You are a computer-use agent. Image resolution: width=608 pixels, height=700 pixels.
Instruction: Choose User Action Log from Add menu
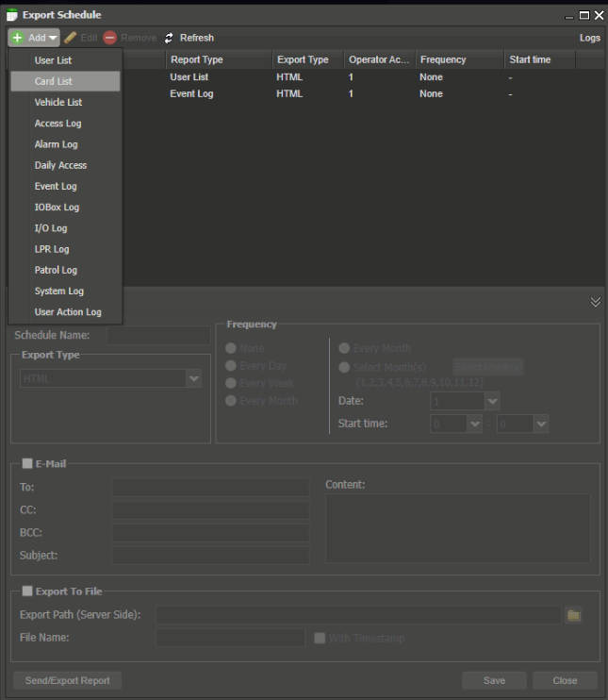pyautogui.click(x=65, y=312)
